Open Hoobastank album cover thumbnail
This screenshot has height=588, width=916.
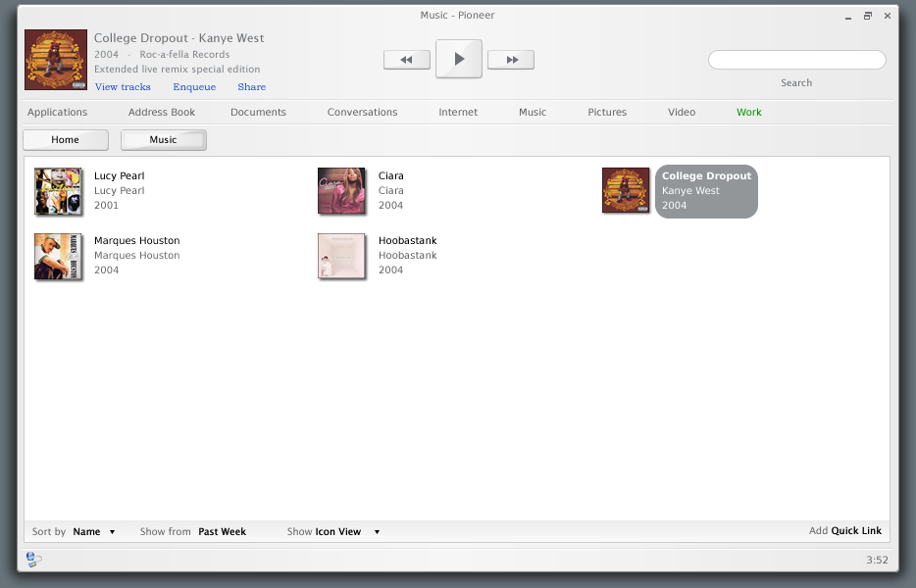[341, 256]
